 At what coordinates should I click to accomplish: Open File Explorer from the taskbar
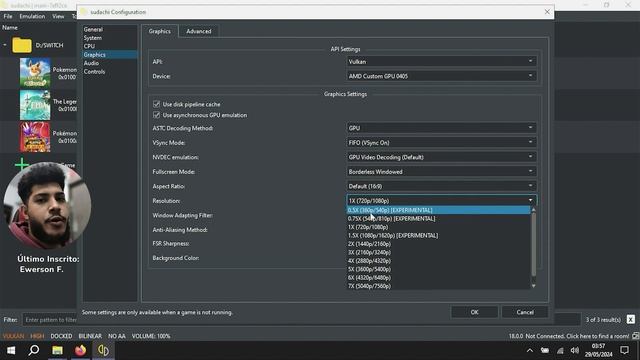[57, 350]
